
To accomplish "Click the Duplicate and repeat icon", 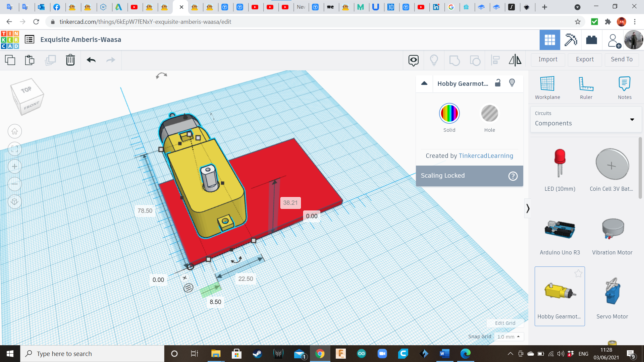I will click(50, 60).
